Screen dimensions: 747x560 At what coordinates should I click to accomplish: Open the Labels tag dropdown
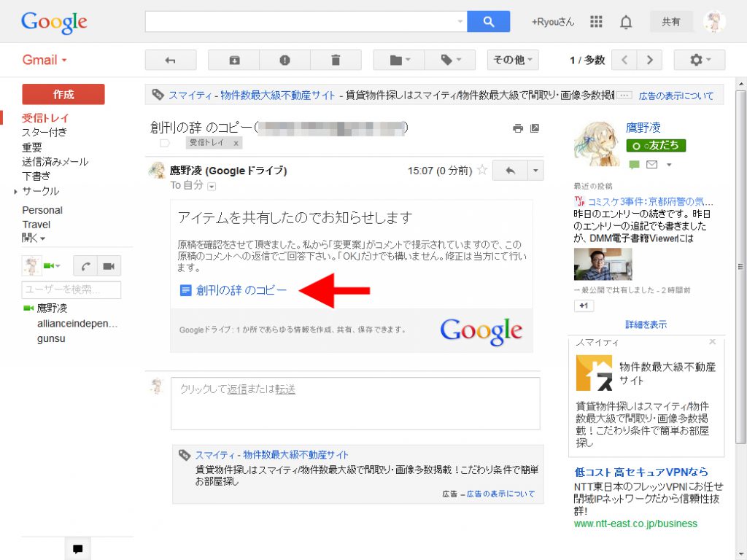(x=450, y=60)
